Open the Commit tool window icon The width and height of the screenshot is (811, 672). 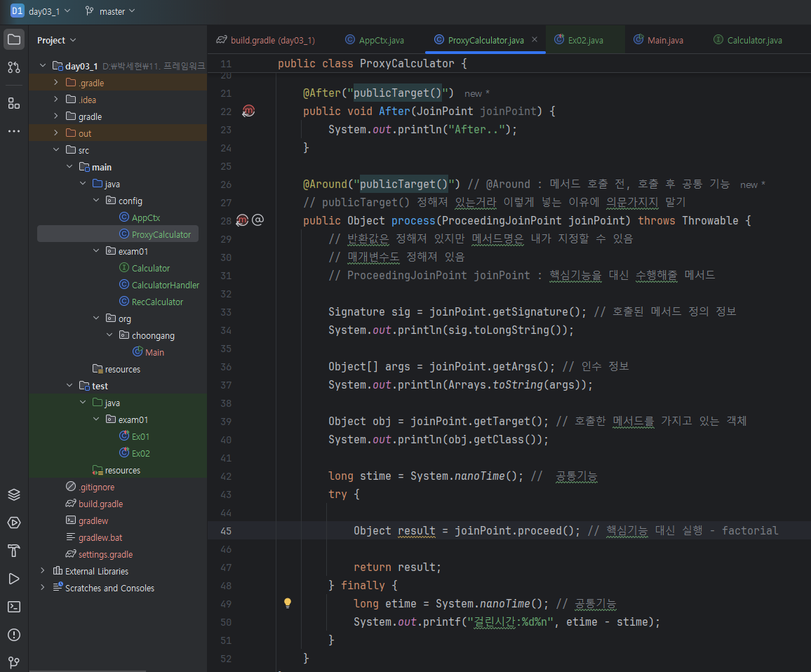pos(14,67)
